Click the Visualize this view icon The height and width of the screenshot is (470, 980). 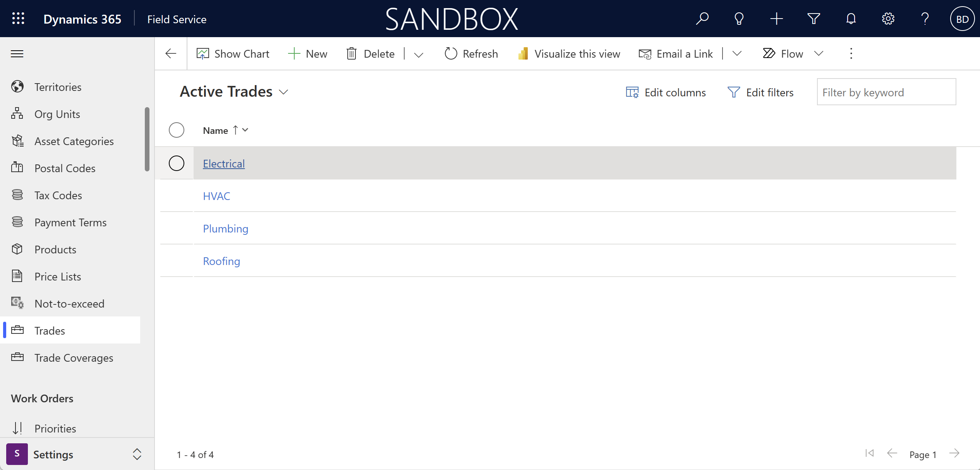[524, 53]
